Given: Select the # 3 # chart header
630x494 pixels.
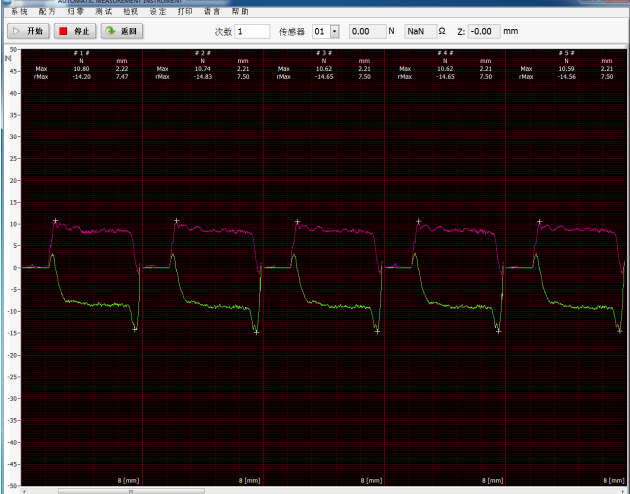Looking at the screenshot, I should [x=324, y=53].
